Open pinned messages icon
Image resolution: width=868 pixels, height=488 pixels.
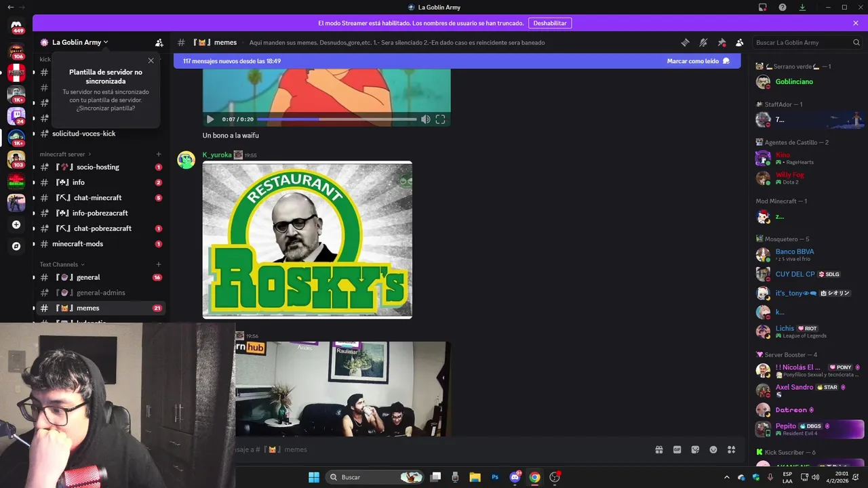coord(722,42)
